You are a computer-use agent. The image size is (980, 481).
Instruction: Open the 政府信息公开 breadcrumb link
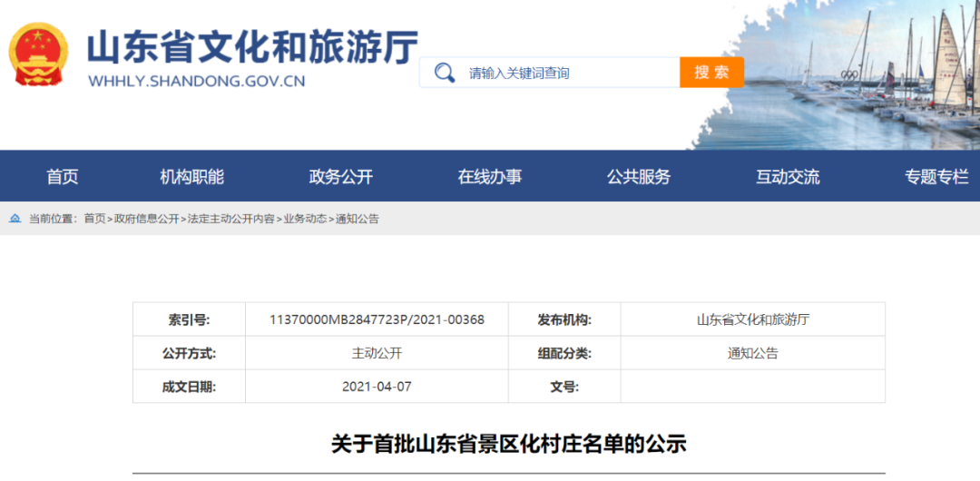(146, 219)
